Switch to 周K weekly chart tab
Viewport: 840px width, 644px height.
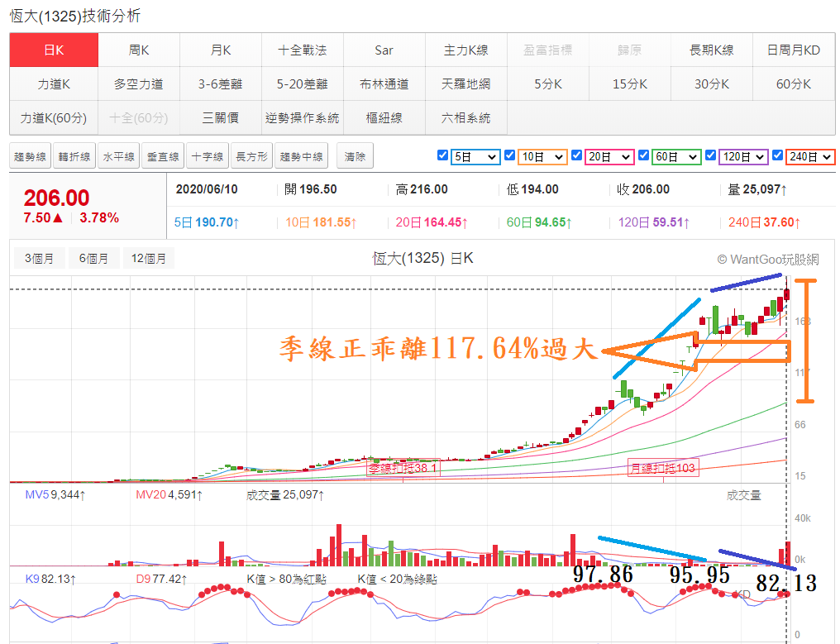pyautogui.click(x=139, y=50)
